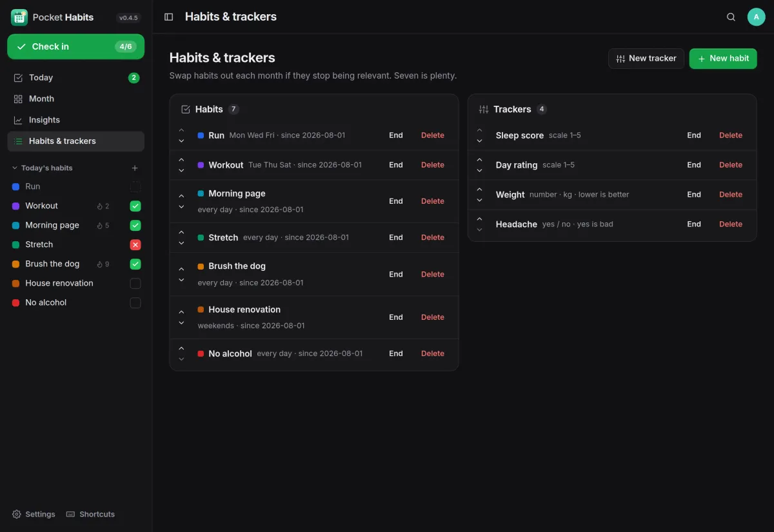The image size is (774, 532).
Task: Click the green Check in button
Action: [x=76, y=46]
